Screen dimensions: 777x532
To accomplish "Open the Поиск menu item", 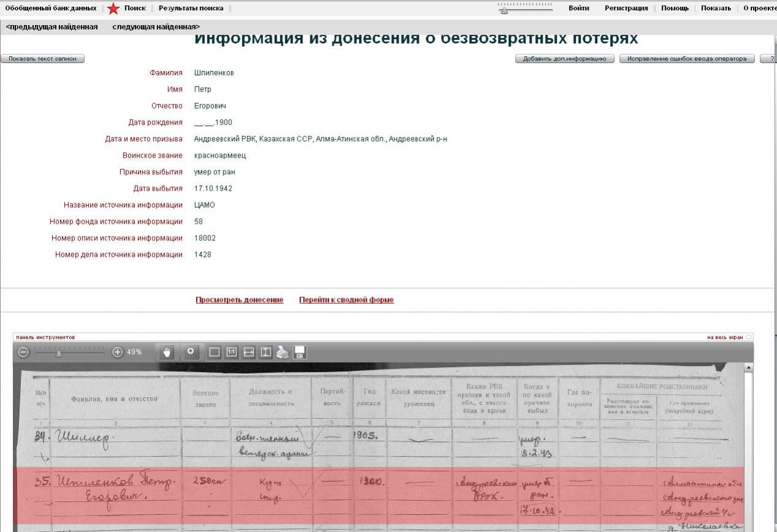I will [x=135, y=9].
